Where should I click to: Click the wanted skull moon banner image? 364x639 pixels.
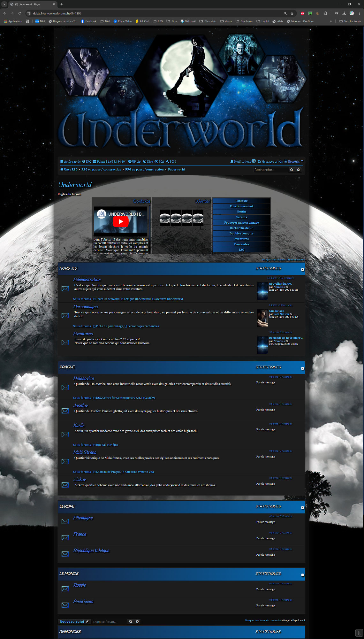181,218
